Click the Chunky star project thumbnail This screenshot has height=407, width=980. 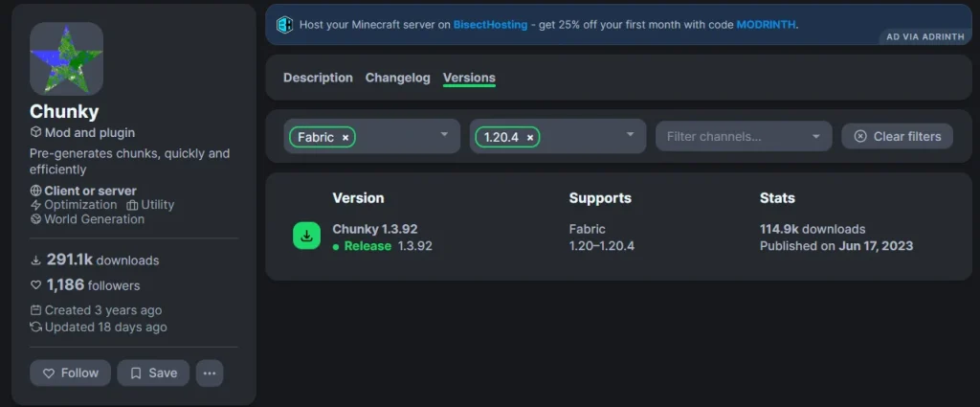(66, 58)
